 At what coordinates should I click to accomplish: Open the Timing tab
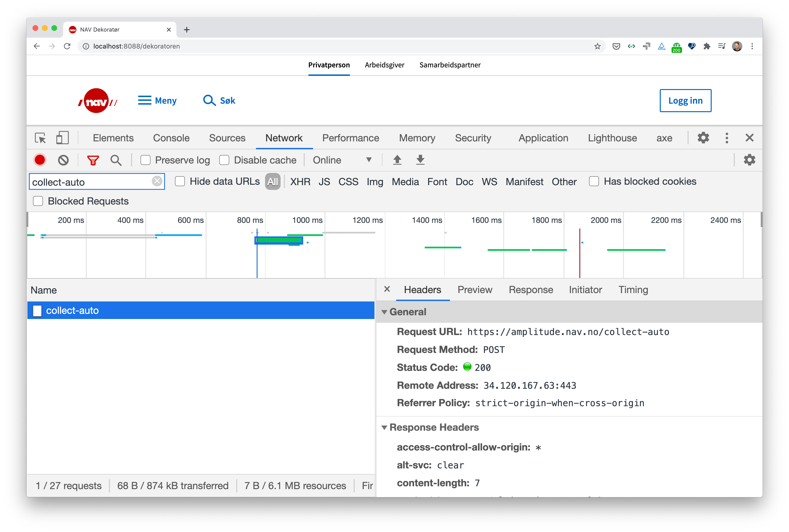(633, 290)
